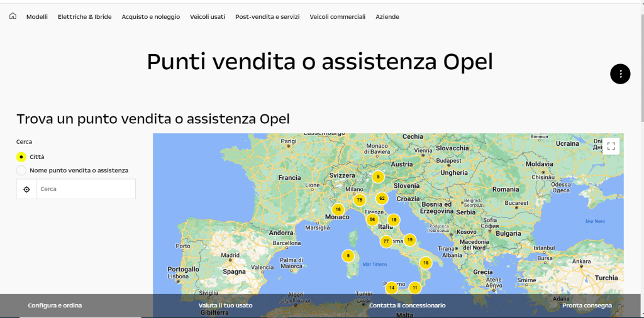Open the map cluster showing 18
This screenshot has height=318, width=644.
tap(394, 220)
